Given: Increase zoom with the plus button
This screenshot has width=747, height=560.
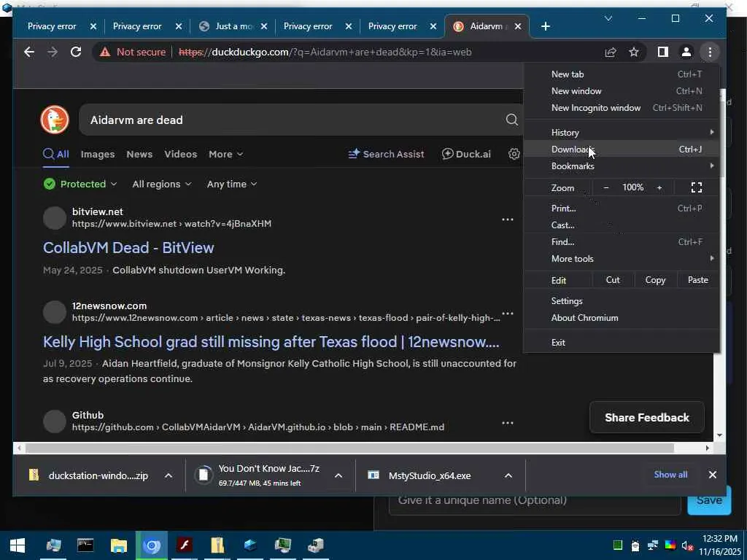Looking at the screenshot, I should [659, 187].
